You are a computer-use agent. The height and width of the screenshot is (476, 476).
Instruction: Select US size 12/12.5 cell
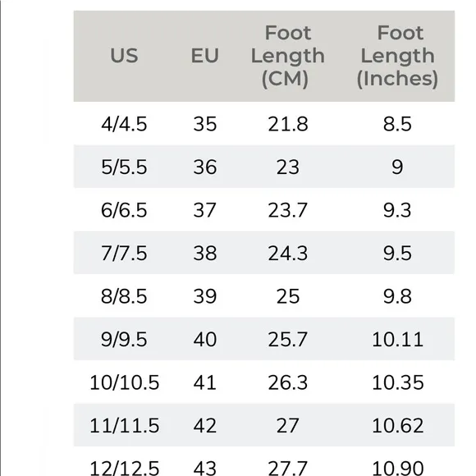pos(124,468)
